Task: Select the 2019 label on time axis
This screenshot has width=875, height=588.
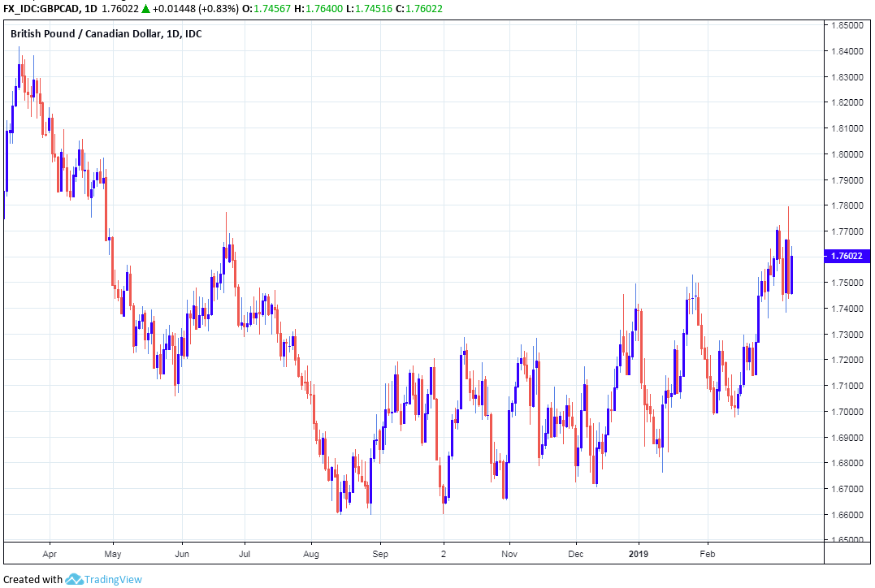Action: pyautogui.click(x=639, y=555)
